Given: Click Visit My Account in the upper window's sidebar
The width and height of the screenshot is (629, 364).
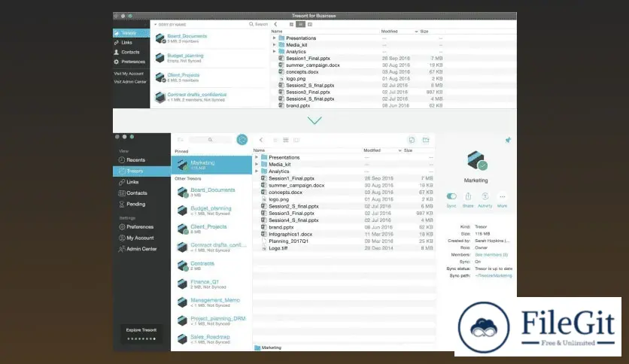Looking at the screenshot, I should tap(129, 74).
